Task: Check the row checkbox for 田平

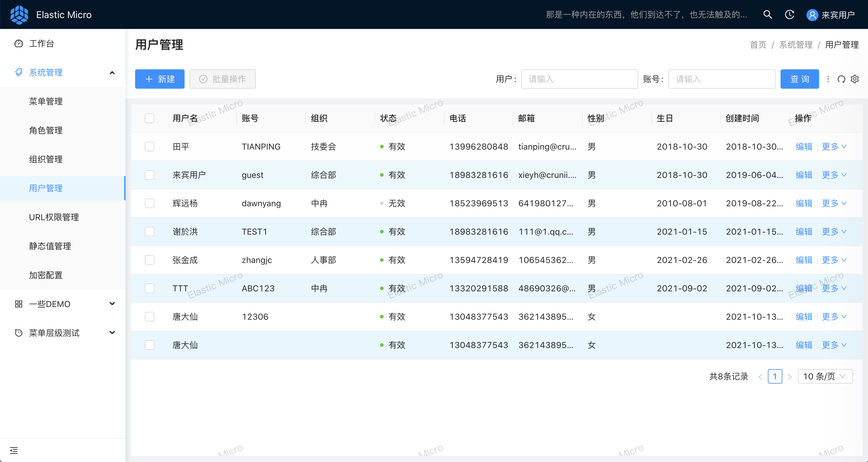Action: click(x=149, y=147)
